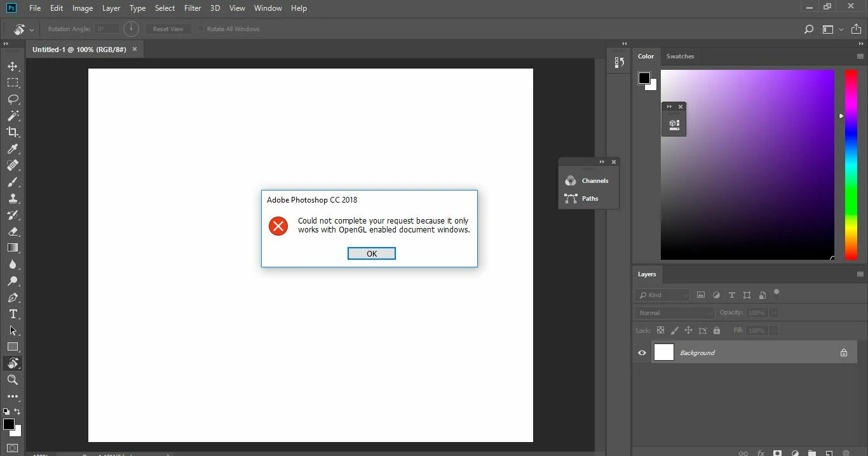Toggle Quick Mask mode icon

(x=13, y=448)
